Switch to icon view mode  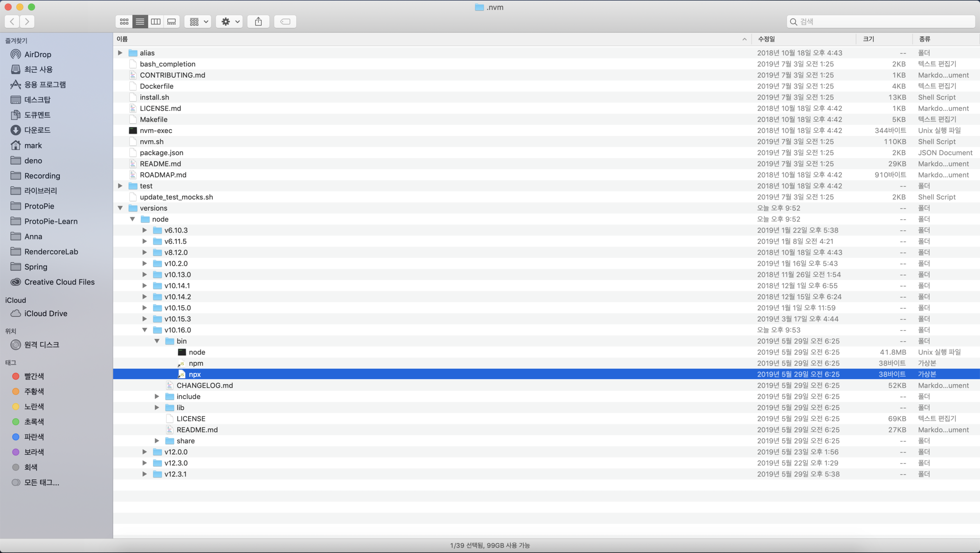(124, 22)
